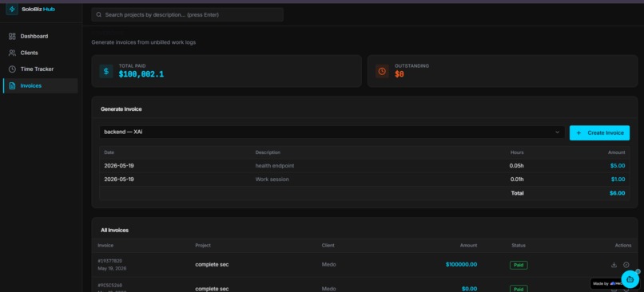
Task: Click the invoice number #19377B20
Action: (110, 261)
